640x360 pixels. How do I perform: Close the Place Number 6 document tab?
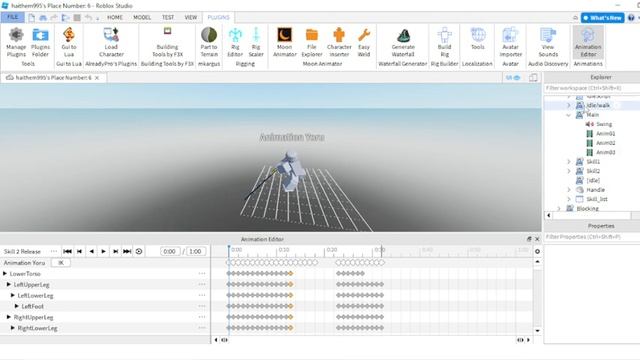coord(97,78)
